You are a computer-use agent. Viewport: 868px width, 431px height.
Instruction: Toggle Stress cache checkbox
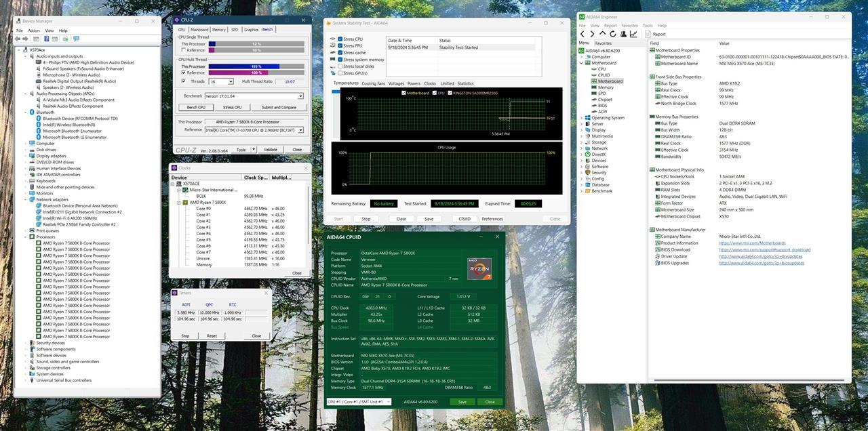(340, 53)
